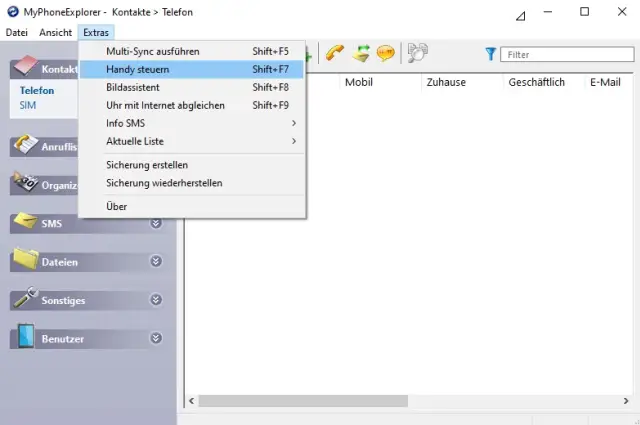Click the MyPhoneExplorer app icon in title bar
Viewport: 640px width, 425px height.
pyautogui.click(x=13, y=11)
